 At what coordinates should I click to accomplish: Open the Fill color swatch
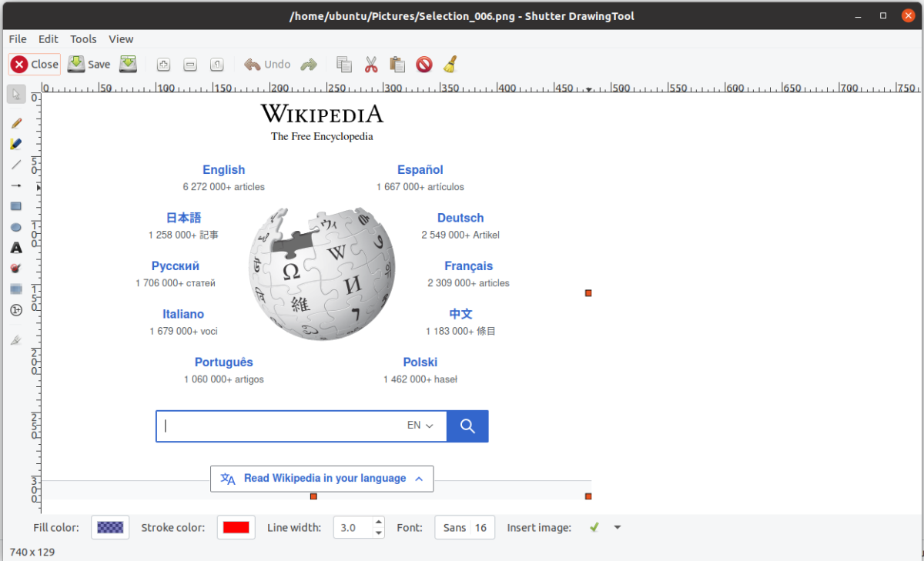pos(110,527)
